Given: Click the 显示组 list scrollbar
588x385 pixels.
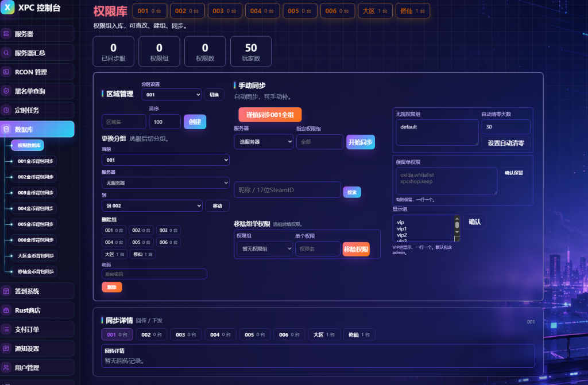Looking at the screenshot, I should click(x=457, y=228).
